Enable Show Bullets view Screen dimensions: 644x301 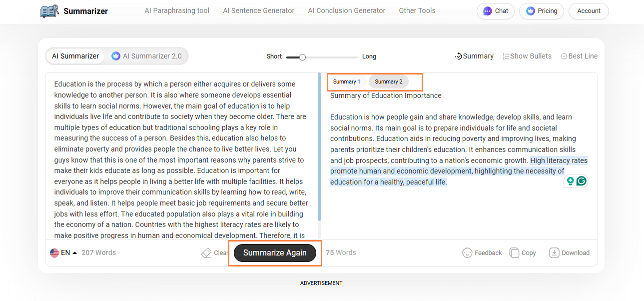point(527,56)
